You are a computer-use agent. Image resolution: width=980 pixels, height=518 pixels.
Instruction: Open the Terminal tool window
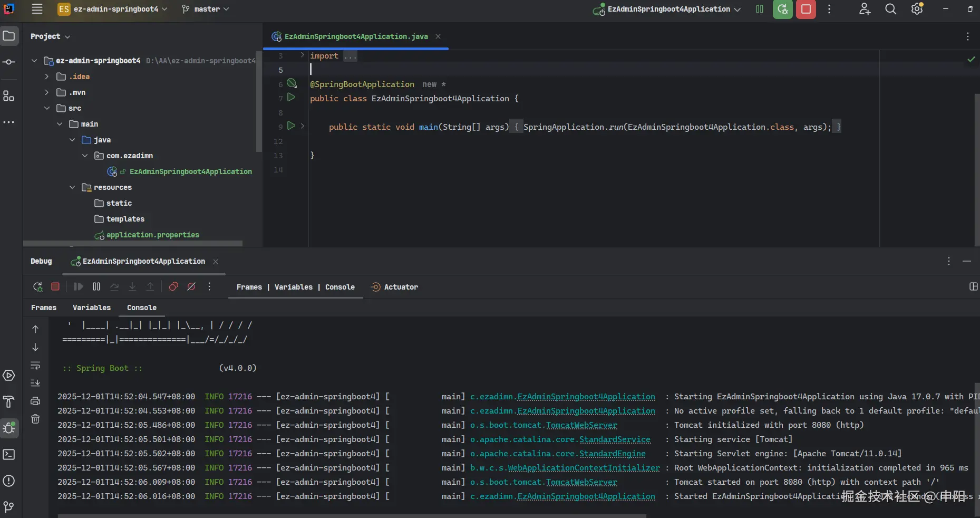pos(9,454)
